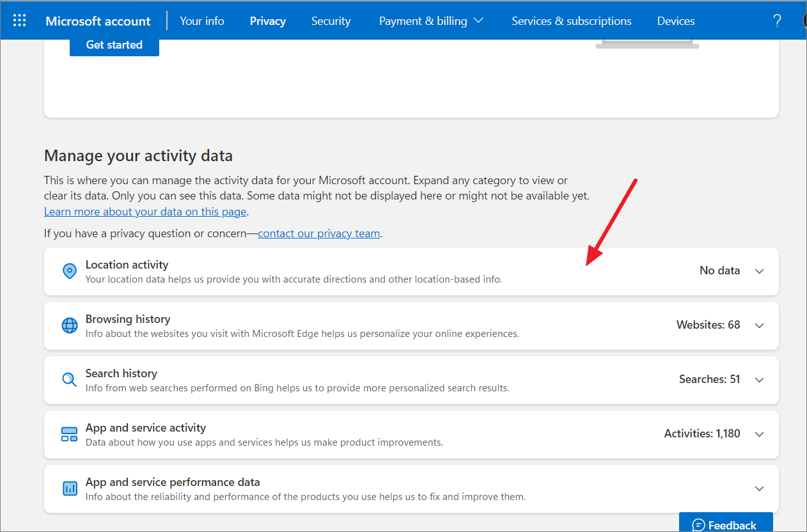
Task: Click the Browsing history heading
Action: tap(128, 319)
